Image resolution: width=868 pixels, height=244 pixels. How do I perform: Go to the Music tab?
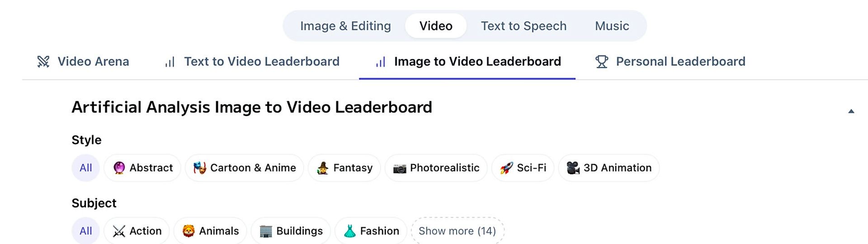click(612, 26)
